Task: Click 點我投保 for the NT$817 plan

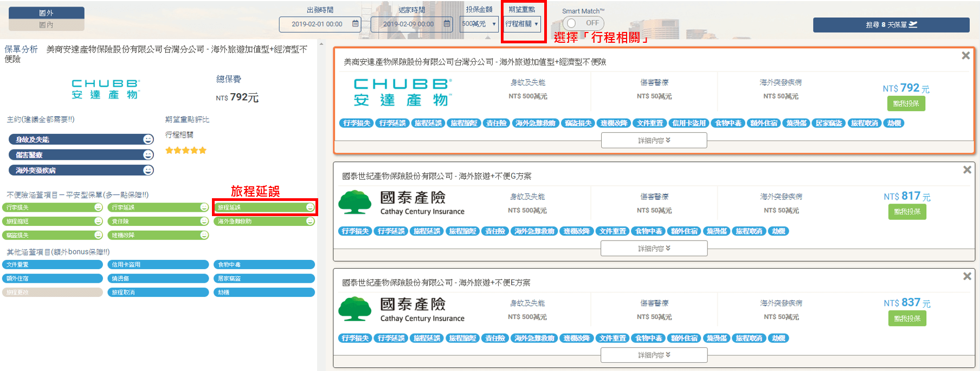Action: coord(907,212)
